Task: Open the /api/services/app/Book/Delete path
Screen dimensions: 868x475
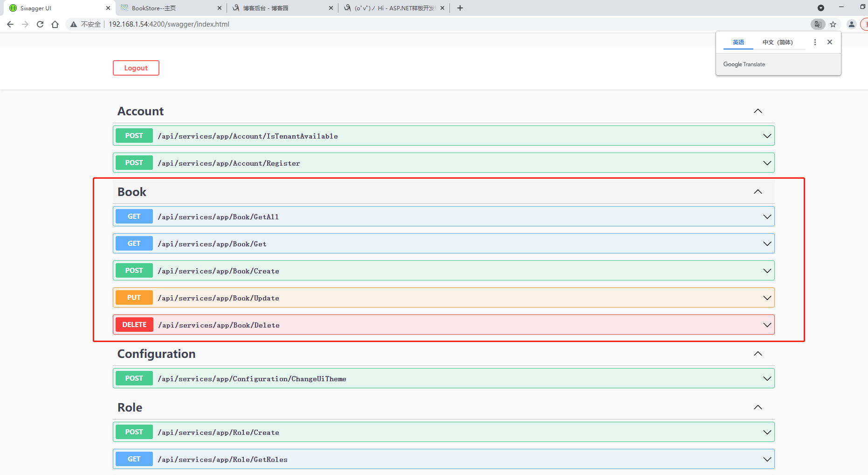Action: click(x=219, y=325)
